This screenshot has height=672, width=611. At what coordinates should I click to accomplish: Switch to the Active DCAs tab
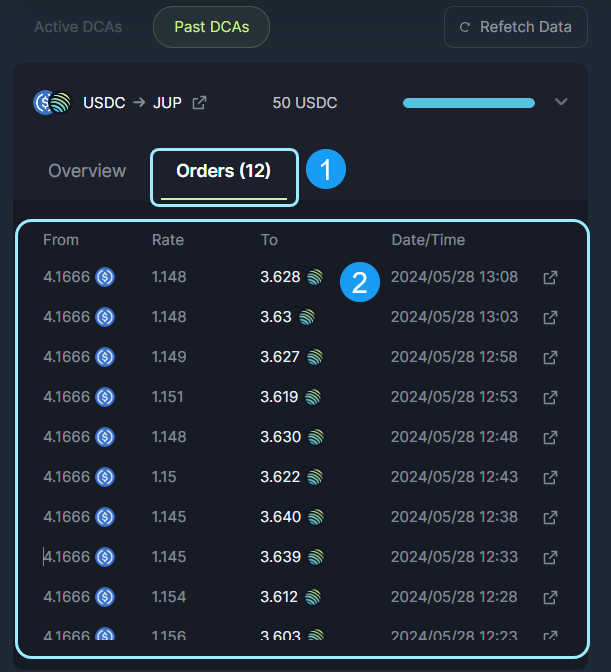[78, 27]
